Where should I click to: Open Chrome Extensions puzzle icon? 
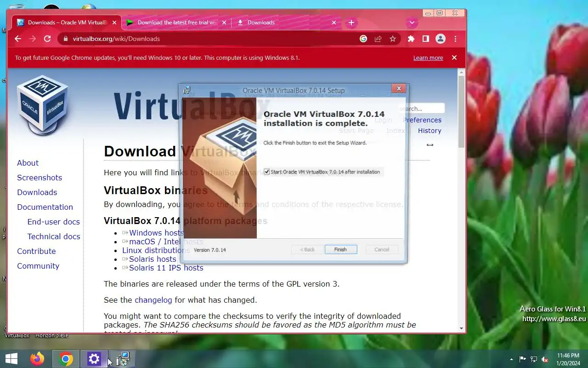tap(411, 39)
